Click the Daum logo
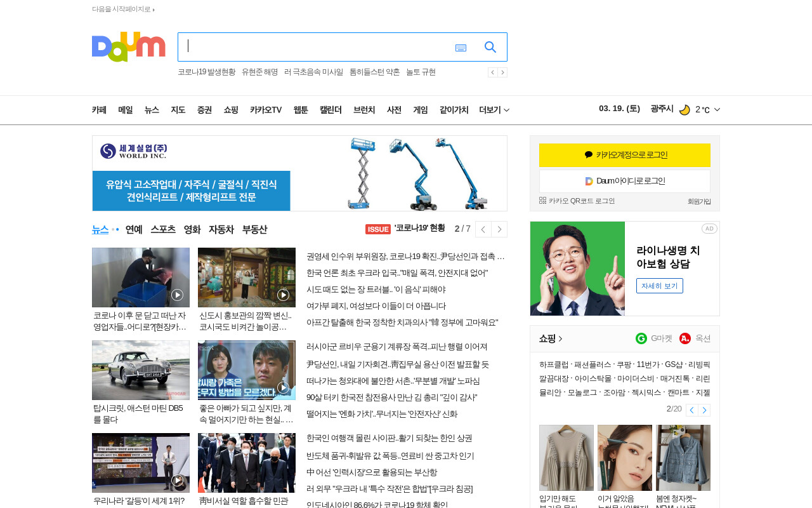 pos(128,46)
